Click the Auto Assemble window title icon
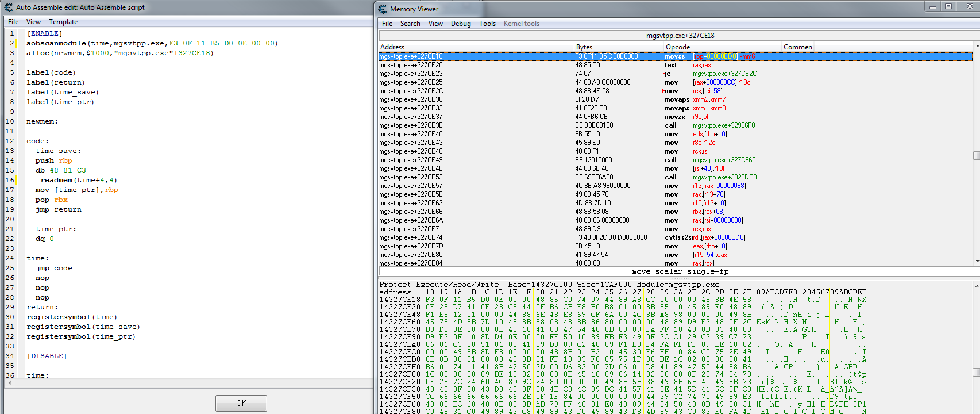This screenshot has width=980, height=414. pos(9,7)
